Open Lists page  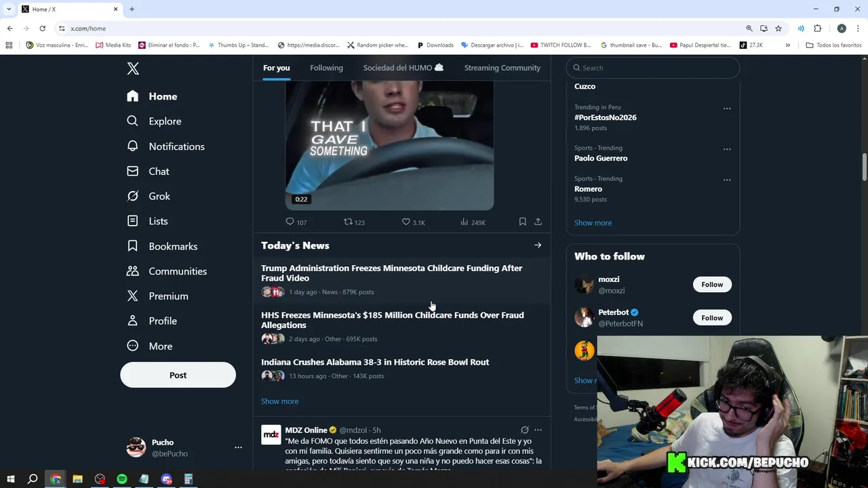(147, 221)
